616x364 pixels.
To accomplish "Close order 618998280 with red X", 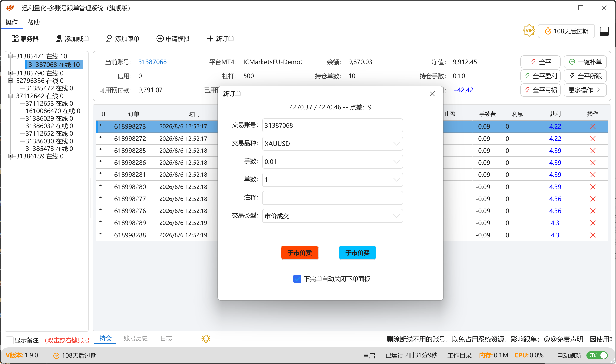I will pyautogui.click(x=593, y=187).
